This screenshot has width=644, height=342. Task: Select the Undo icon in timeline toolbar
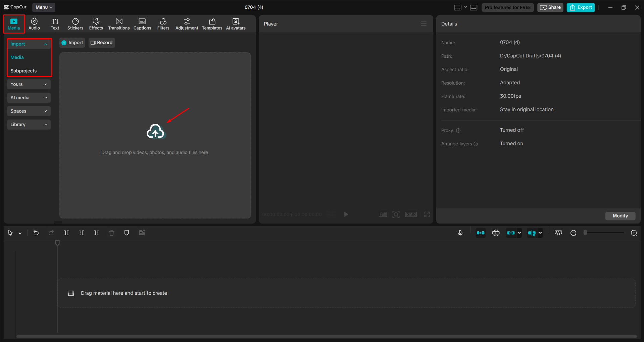coord(36,233)
